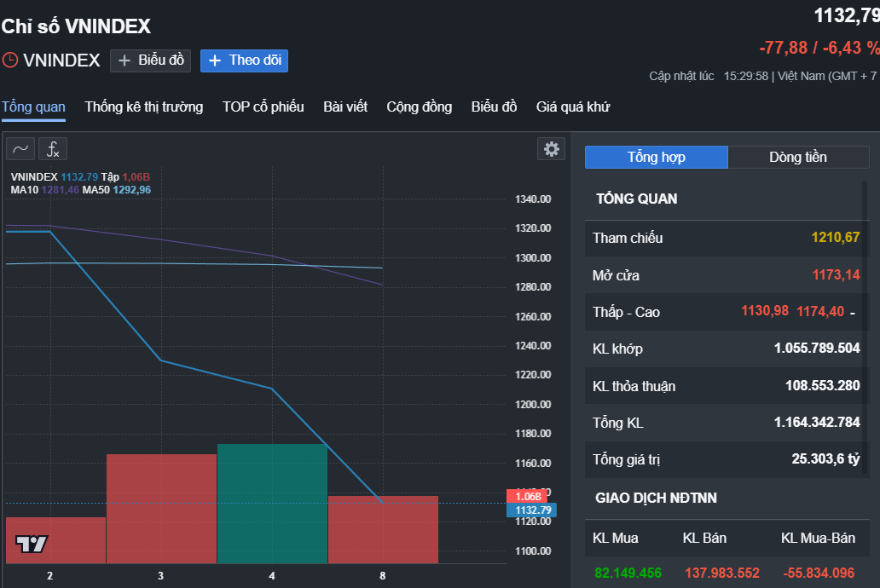Viewport: 880px width, 588px height.
Task: Switch to the Tổng hợp view
Action: point(656,157)
